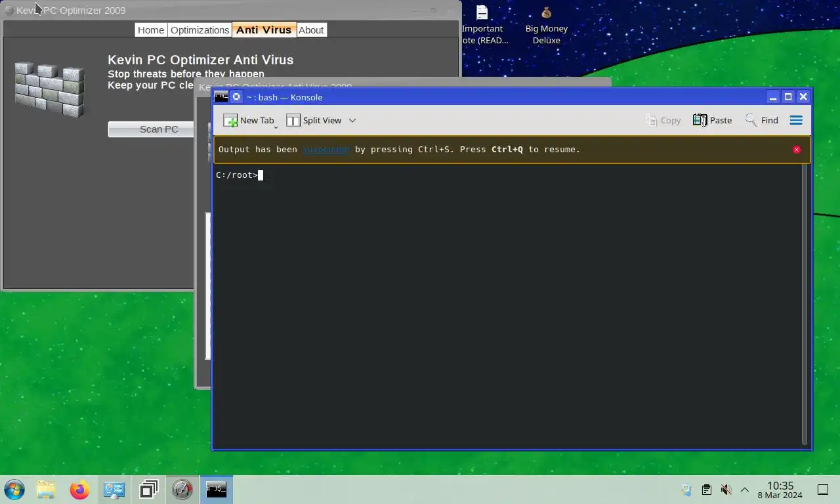
Task: Click the brick wall firewall icon
Action: pyautogui.click(x=50, y=89)
